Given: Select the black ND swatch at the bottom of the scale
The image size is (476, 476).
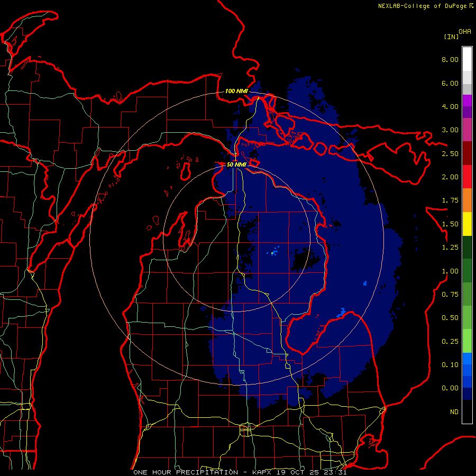Looking at the screenshot, I should click(x=467, y=411).
